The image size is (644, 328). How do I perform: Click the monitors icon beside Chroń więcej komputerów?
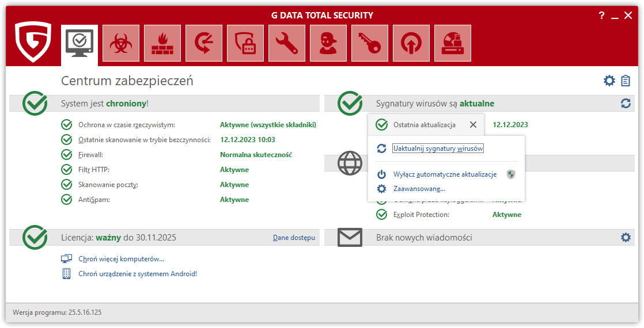[67, 259]
